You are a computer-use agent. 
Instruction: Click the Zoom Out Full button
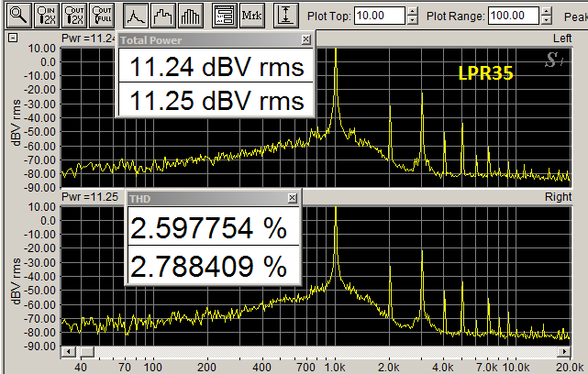[102, 16]
